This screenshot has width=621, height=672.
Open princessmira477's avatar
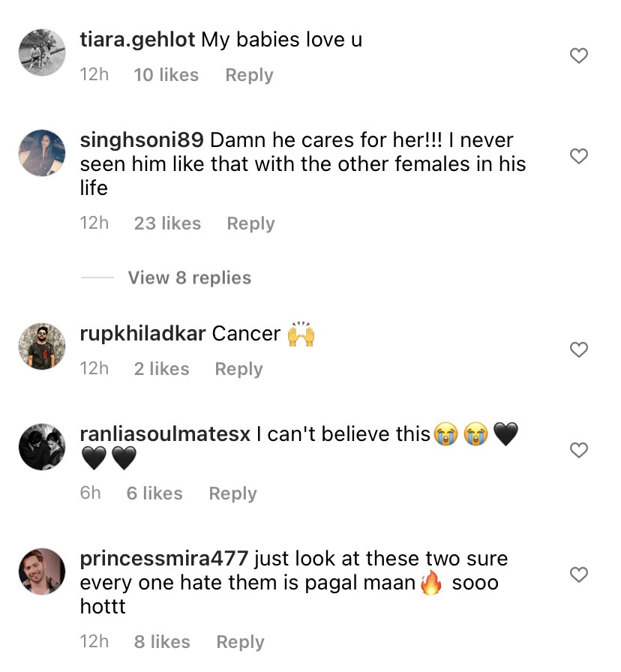[x=42, y=571]
